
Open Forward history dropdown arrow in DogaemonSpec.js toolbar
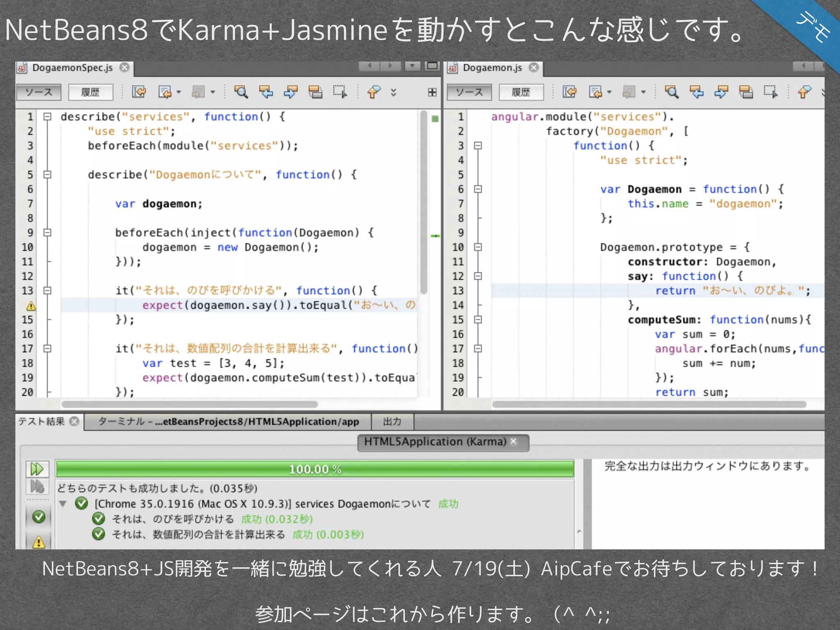(x=212, y=92)
